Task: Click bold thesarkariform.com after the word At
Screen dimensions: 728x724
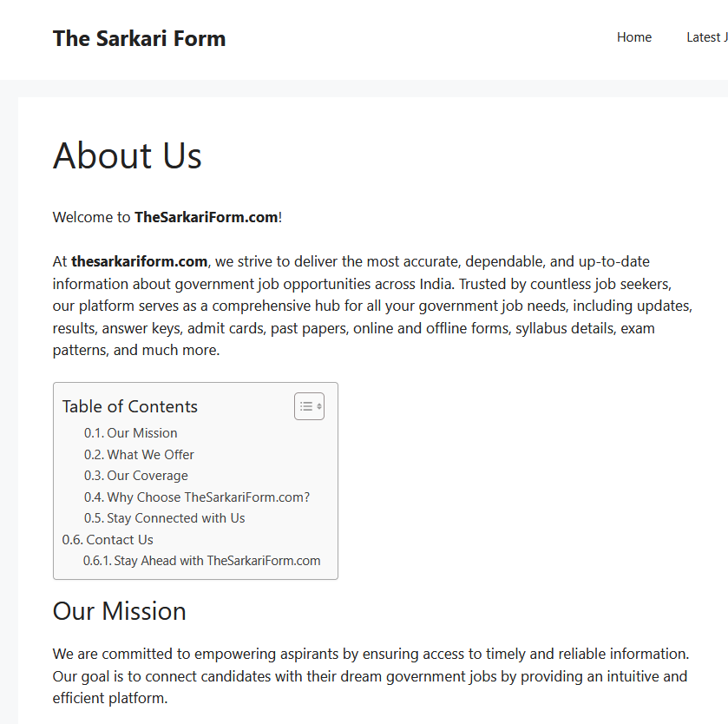Action: 140,261
